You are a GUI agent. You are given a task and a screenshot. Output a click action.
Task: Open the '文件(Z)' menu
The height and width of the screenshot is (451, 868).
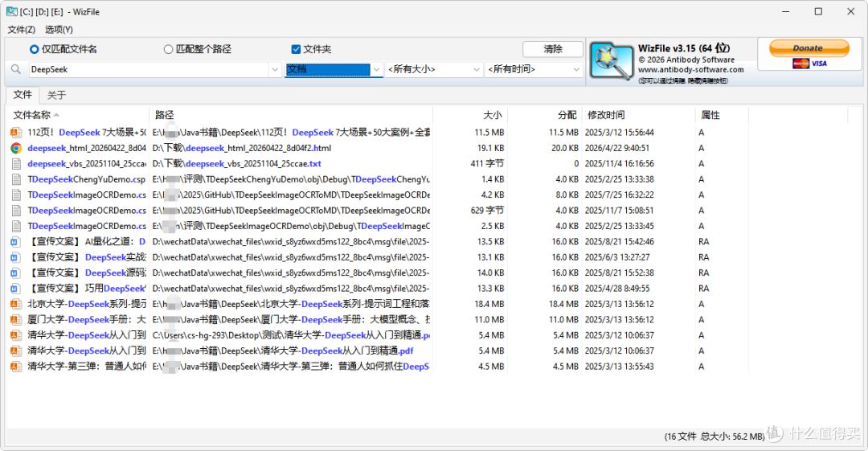[x=22, y=30]
